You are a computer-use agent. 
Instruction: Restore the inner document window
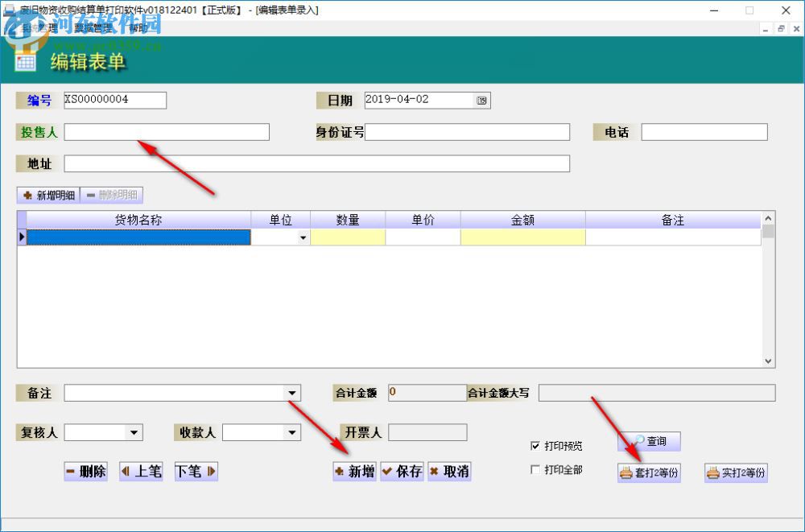click(781, 29)
